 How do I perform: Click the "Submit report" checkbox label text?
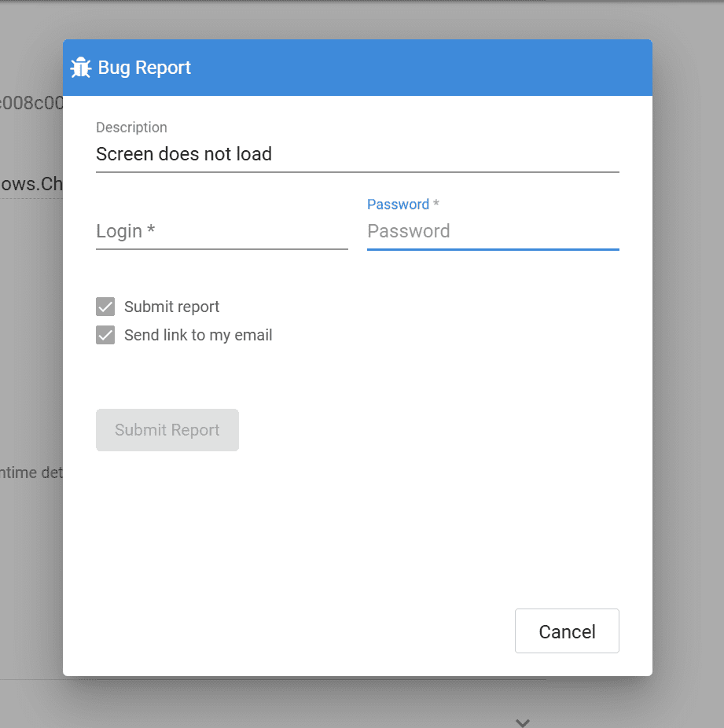coord(172,307)
